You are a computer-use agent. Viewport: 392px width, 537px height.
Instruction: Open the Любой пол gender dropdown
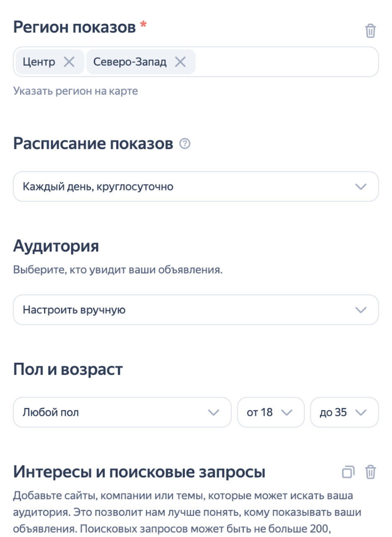[122, 412]
